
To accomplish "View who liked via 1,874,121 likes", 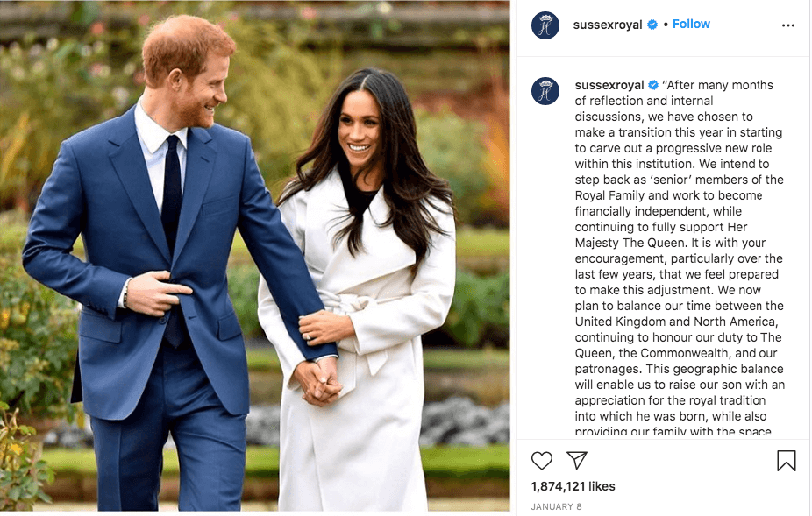I will click(573, 486).
